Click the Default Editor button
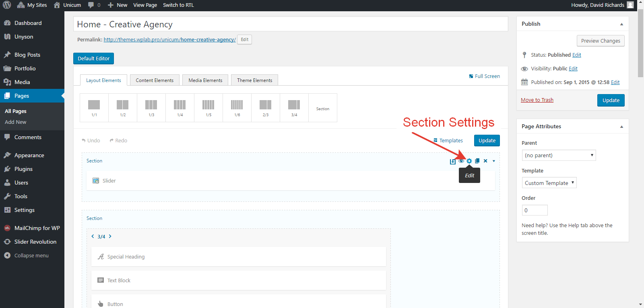Screen dimensions: 644x308 point(93,58)
